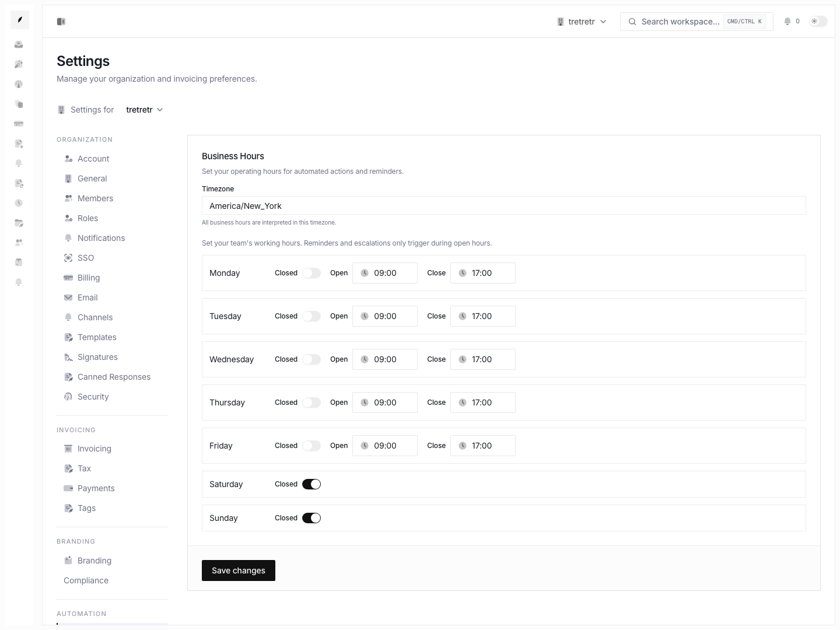Mark Thursday as closed
840x630 pixels.
click(311, 402)
